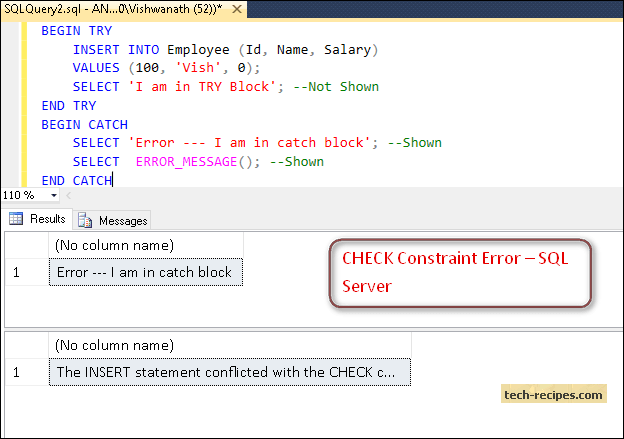
Task: Close the SQLQuery2.sql tab
Action: pyautogui.click(x=237, y=9)
